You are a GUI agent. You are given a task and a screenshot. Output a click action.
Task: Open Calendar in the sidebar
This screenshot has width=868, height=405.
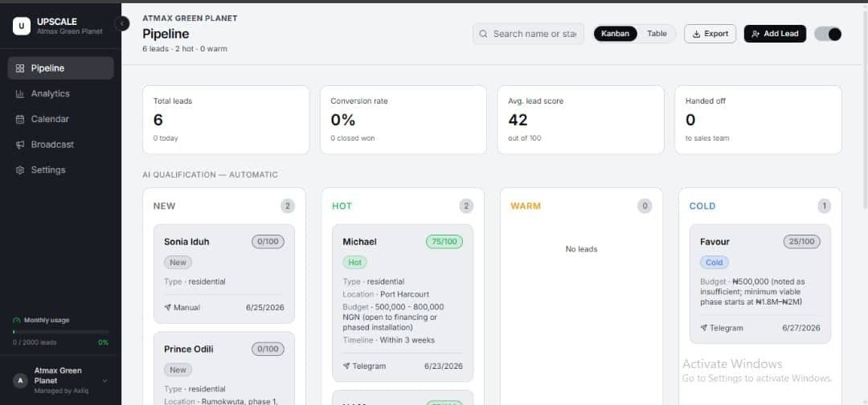[x=60, y=119]
